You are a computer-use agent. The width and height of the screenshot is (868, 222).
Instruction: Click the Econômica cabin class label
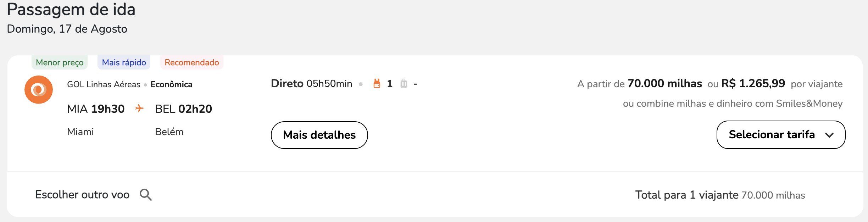[x=171, y=84]
